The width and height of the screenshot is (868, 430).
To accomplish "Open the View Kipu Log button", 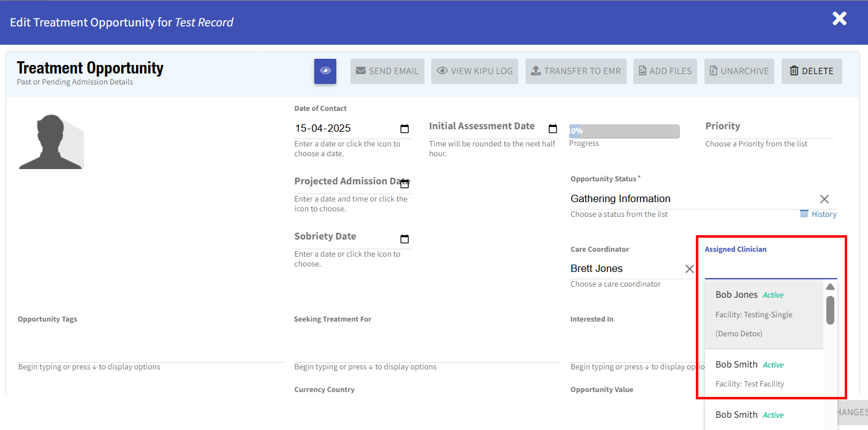I will point(475,71).
